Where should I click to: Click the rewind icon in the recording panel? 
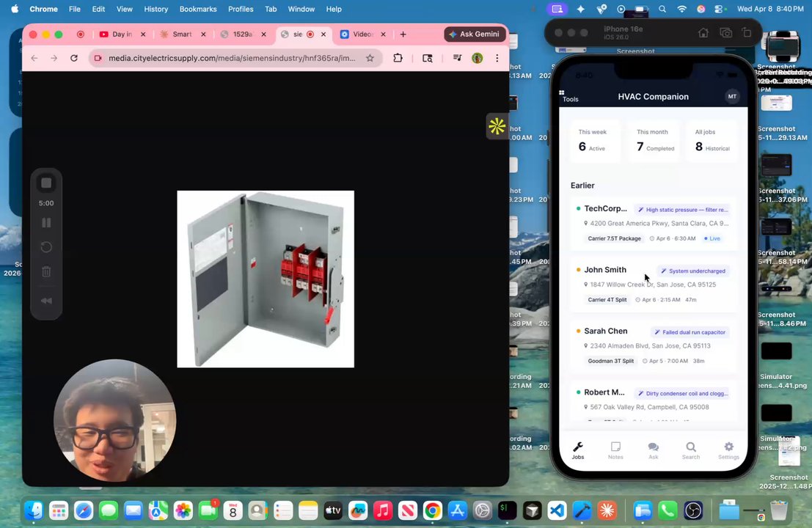[x=46, y=301]
